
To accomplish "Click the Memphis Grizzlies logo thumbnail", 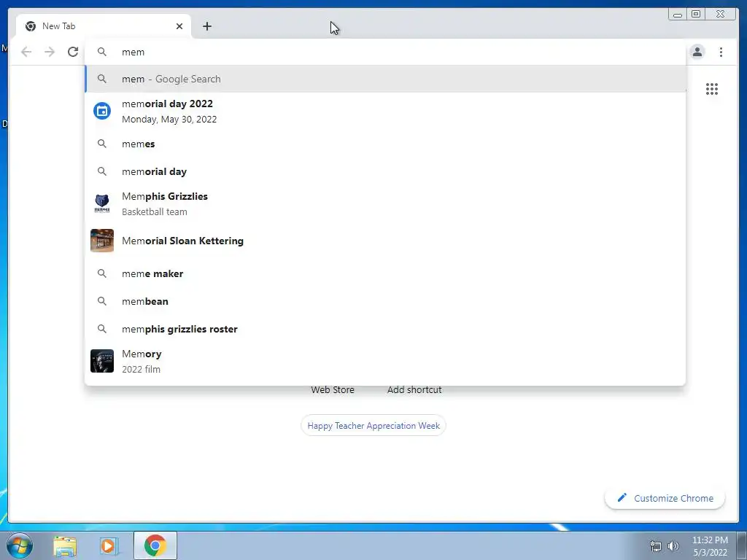I will (x=102, y=203).
